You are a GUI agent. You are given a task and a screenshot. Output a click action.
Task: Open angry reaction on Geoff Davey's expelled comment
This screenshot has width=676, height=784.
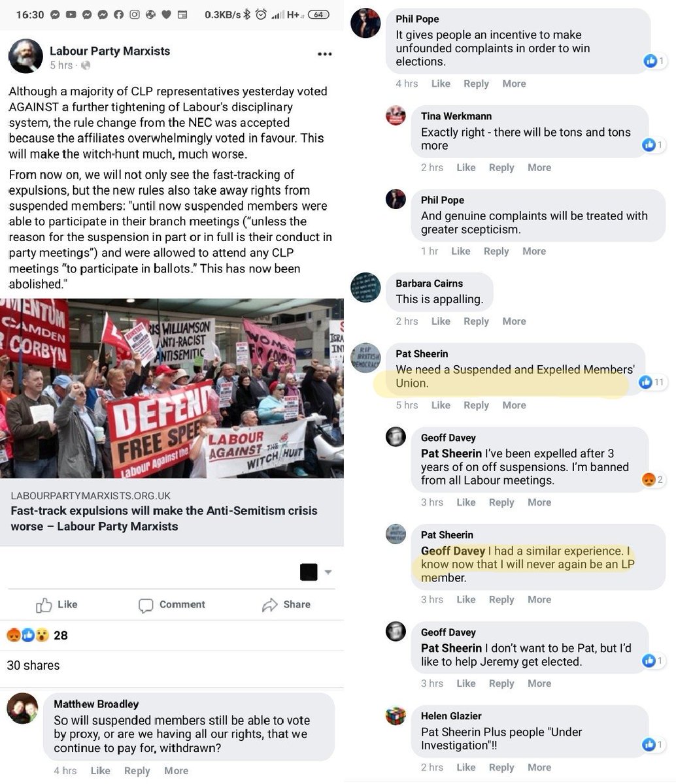(654, 480)
